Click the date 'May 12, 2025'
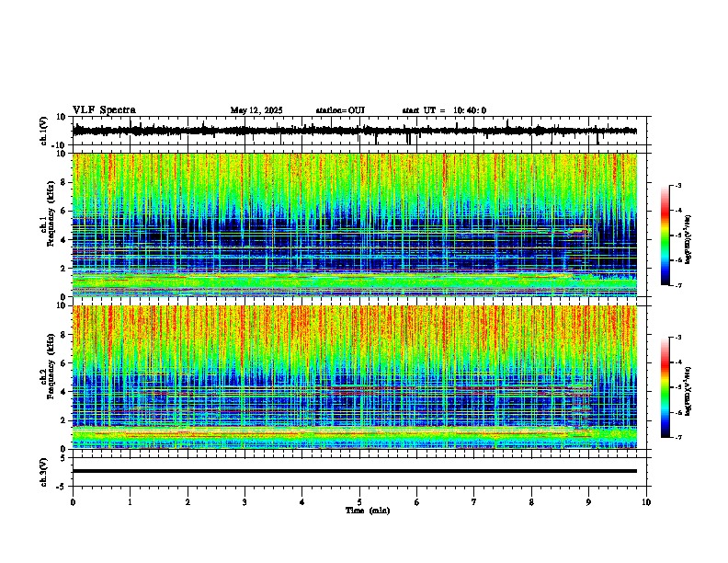The width and height of the screenshot is (728, 563). click(256, 110)
